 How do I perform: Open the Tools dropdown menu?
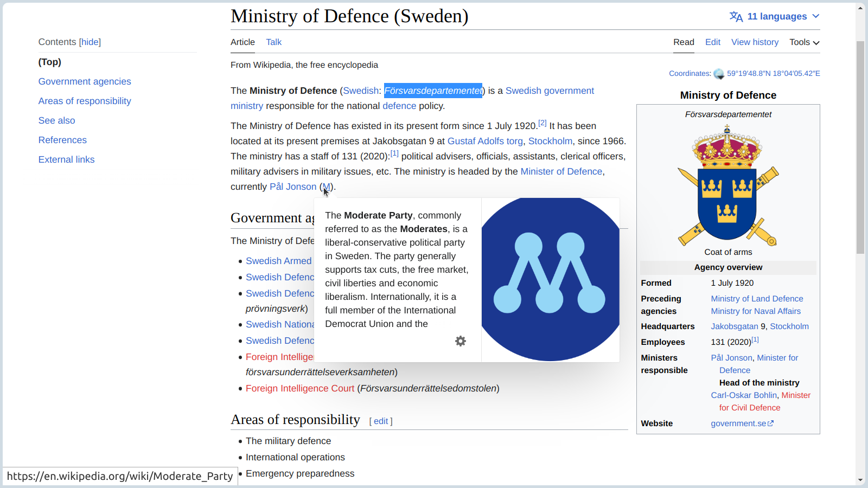(804, 42)
